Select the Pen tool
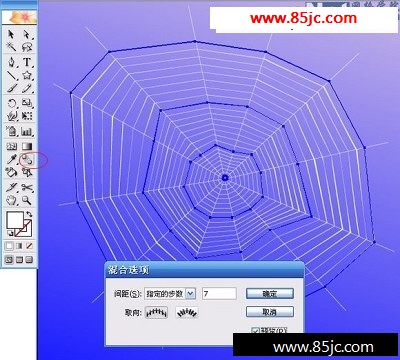400x360 pixels. pos(13,62)
